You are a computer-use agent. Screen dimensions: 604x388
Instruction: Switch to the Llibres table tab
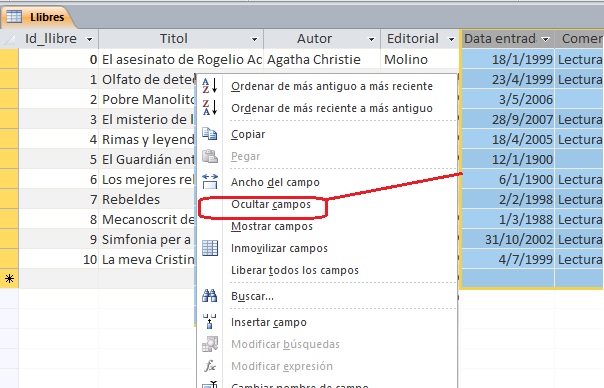[x=39, y=17]
